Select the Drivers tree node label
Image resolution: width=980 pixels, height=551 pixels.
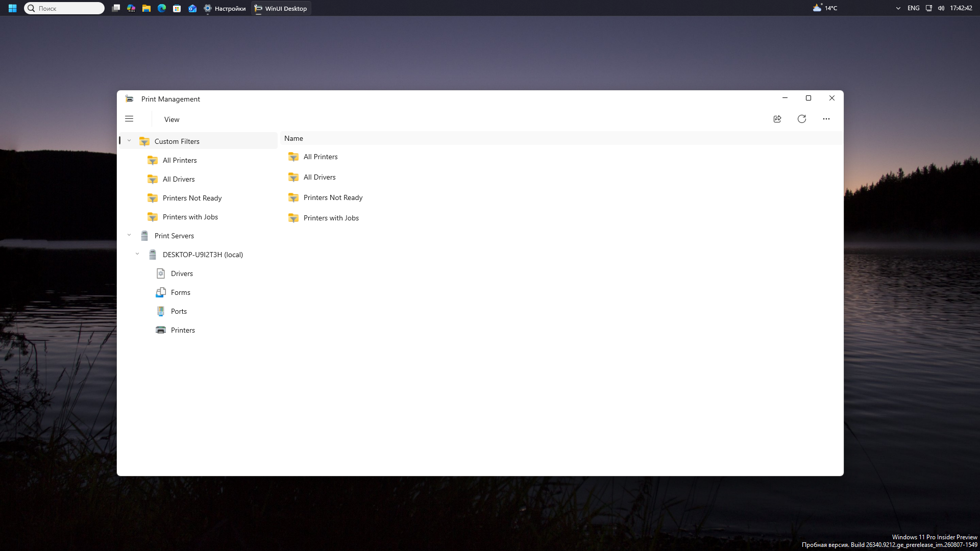click(x=182, y=273)
